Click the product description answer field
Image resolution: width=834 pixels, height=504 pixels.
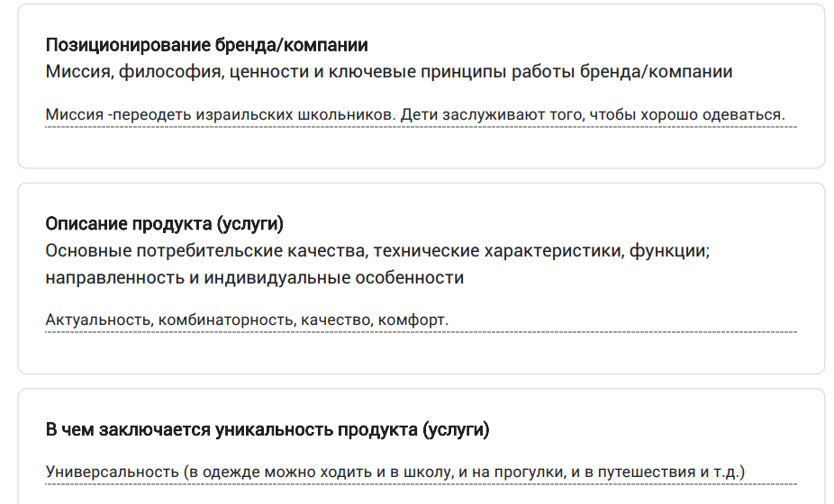[x=421, y=320]
